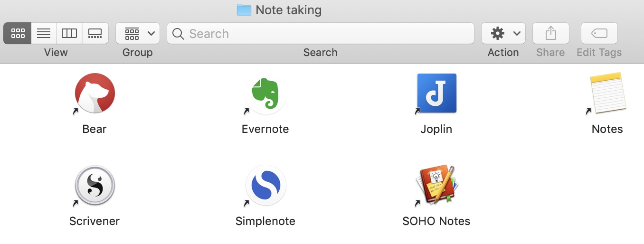Open the Notes app icon

click(607, 93)
